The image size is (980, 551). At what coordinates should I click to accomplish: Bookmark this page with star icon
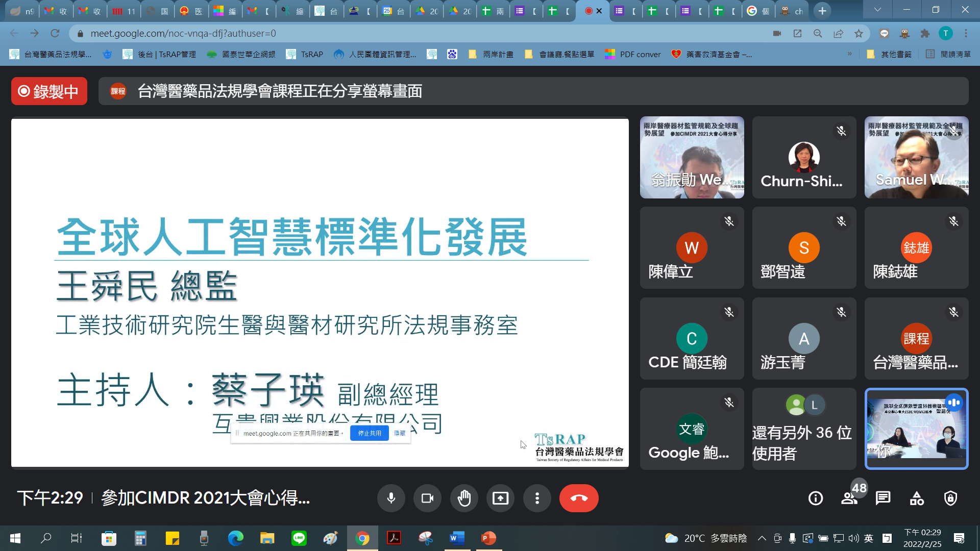coord(859,34)
